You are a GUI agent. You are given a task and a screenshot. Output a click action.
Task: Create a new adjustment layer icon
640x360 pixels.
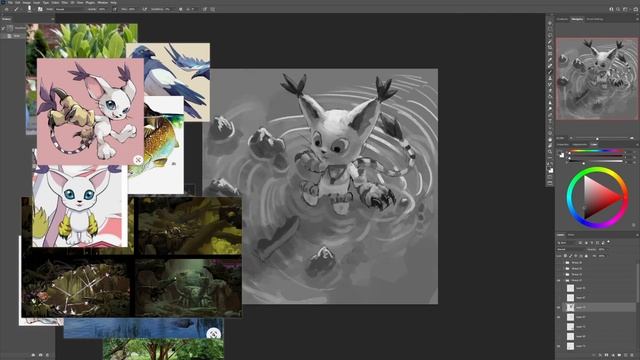[x=613, y=355]
